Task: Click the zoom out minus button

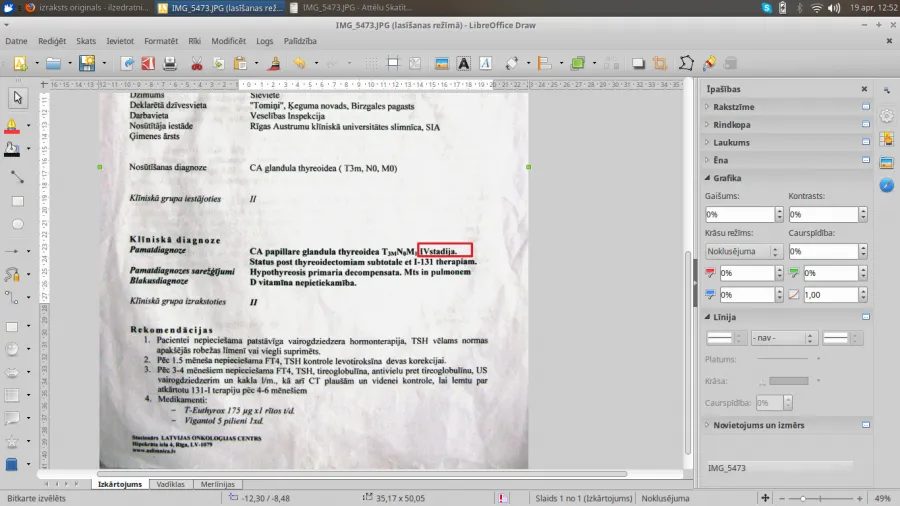Action: click(x=782, y=498)
